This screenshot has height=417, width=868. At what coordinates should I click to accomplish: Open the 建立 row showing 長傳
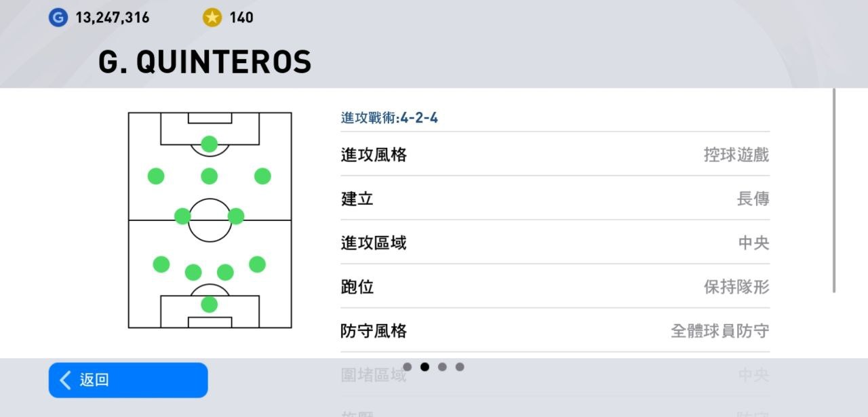[555, 198]
